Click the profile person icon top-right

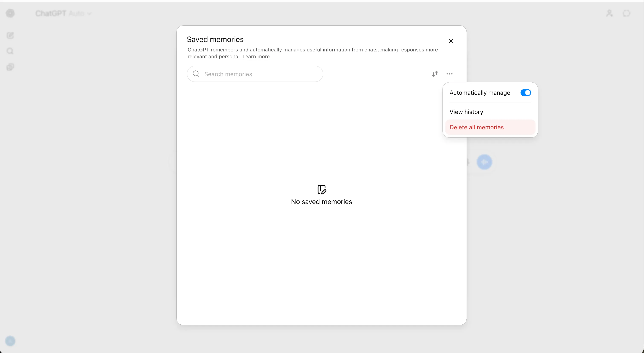point(609,13)
